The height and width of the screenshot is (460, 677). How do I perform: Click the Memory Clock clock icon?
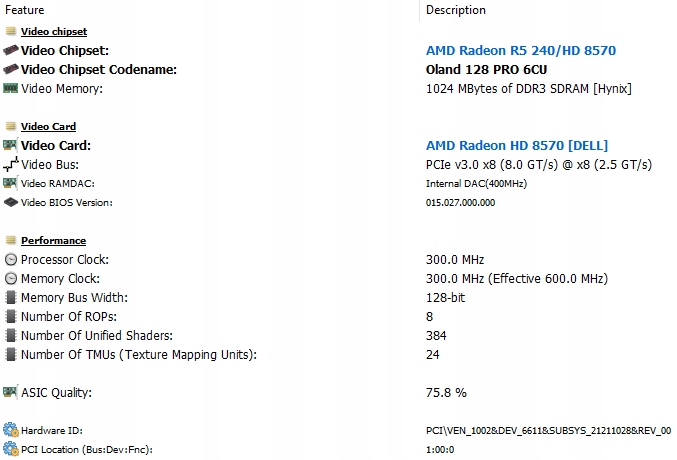pyautogui.click(x=11, y=278)
